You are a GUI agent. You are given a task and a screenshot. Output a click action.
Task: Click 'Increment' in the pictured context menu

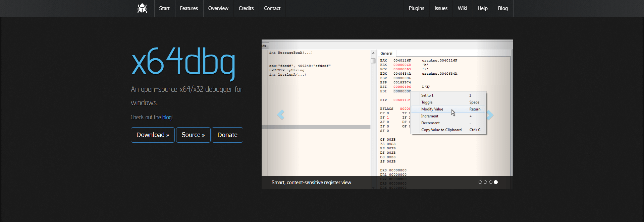[448, 116]
